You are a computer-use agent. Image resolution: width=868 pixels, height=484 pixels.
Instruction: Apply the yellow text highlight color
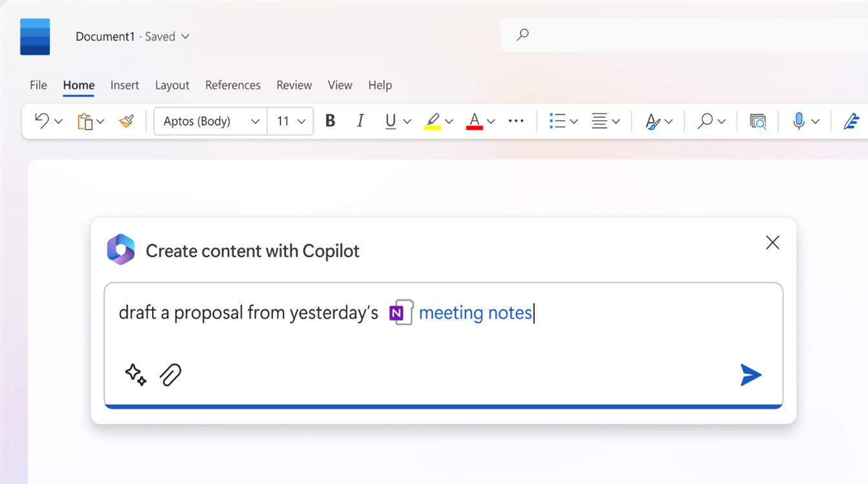coord(432,121)
